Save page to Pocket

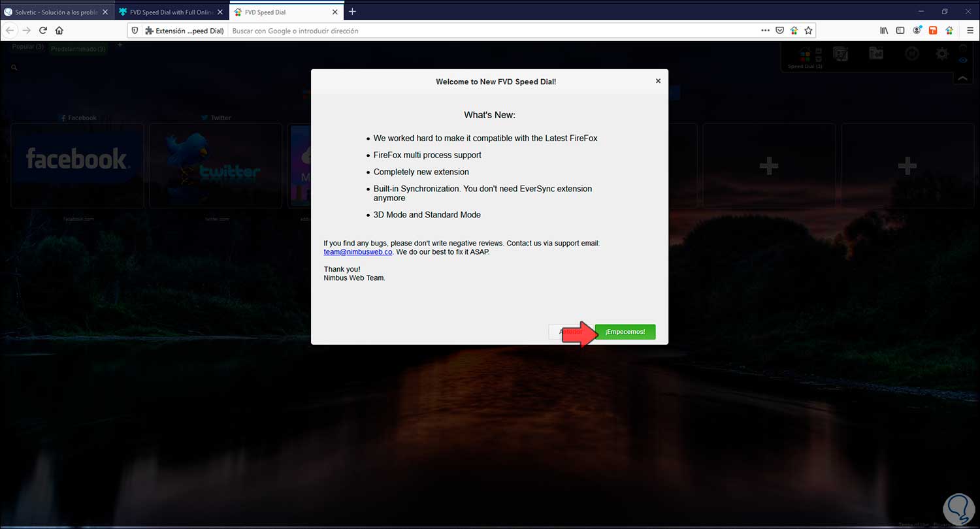(779, 31)
